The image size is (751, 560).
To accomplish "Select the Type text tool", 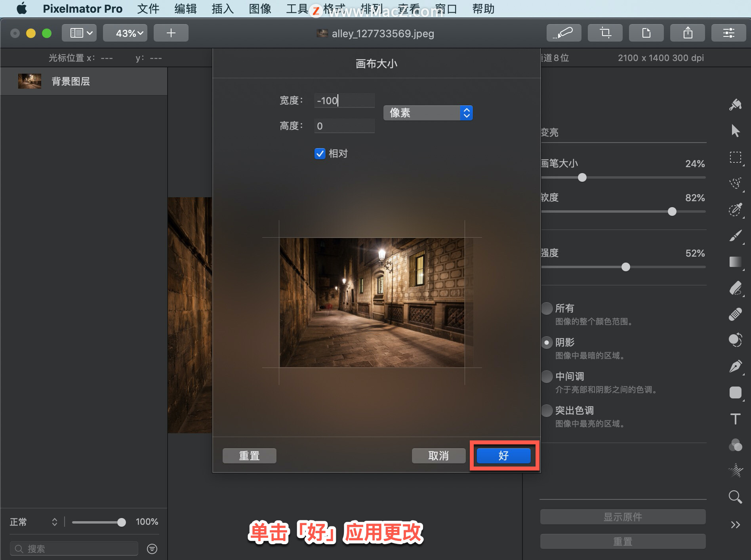I will (x=736, y=419).
